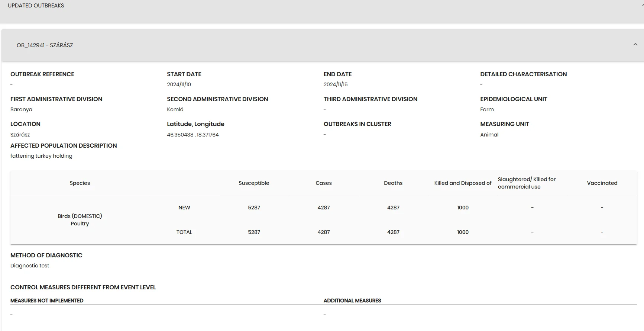The height and width of the screenshot is (331, 644).
Task: Click the NEW row label
Action: pyautogui.click(x=184, y=208)
